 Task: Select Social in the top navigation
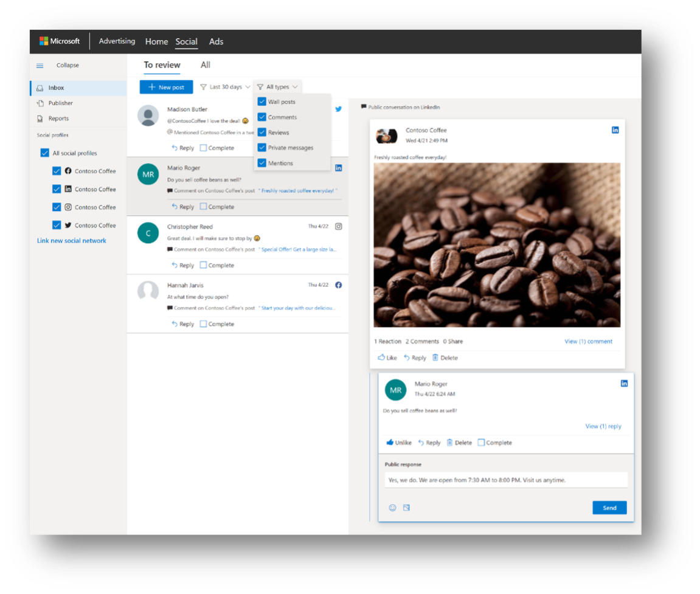pos(186,41)
